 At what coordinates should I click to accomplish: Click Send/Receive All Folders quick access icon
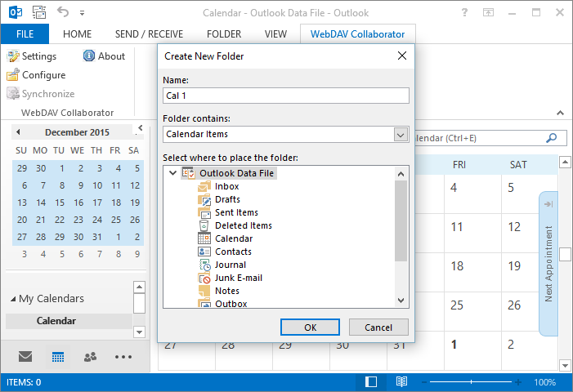pyautogui.click(x=39, y=13)
